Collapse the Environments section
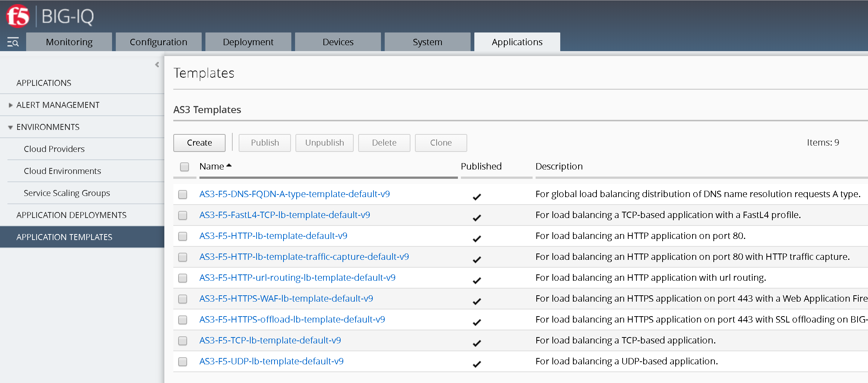Viewport: 868px width, 383px height. point(10,127)
